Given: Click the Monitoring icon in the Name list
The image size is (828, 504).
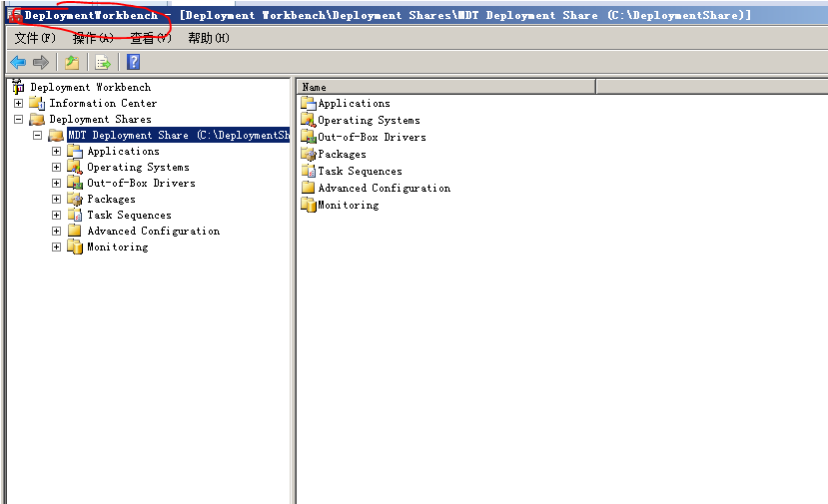Looking at the screenshot, I should pos(309,205).
